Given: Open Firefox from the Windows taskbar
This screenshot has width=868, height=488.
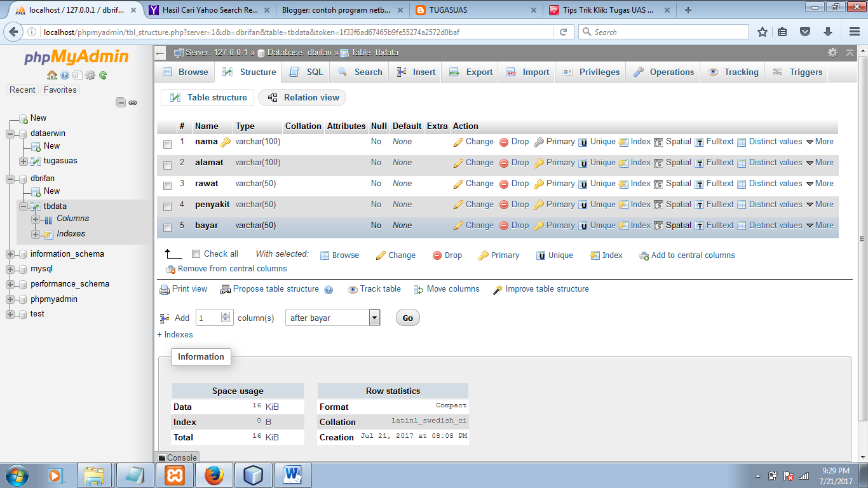Looking at the screenshot, I should point(214,475).
